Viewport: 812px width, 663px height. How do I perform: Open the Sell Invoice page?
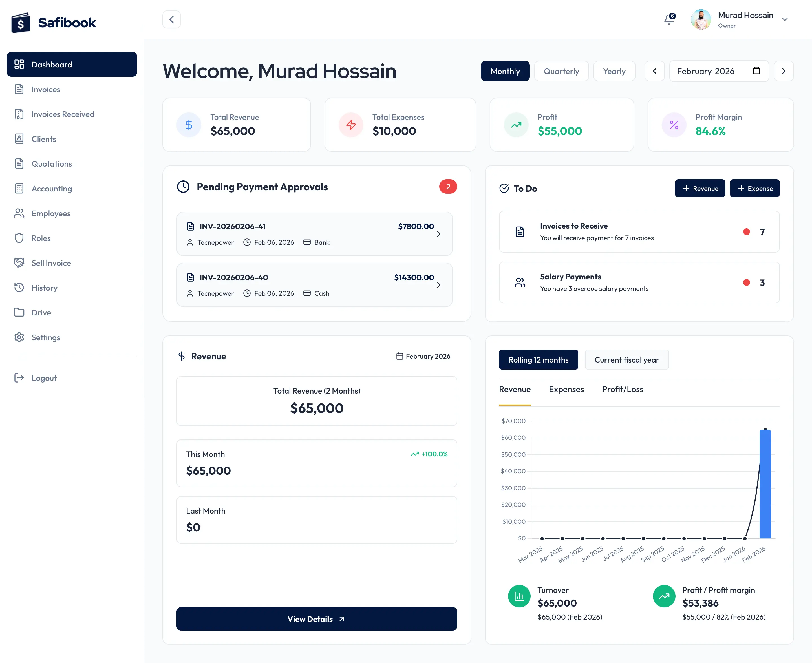tap(51, 263)
